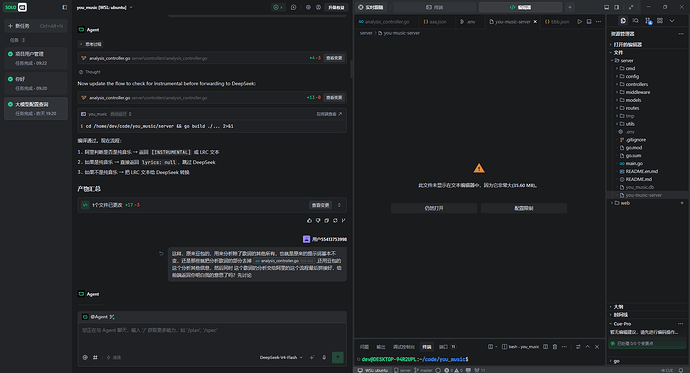Click 新任务 new task button

pos(36,26)
